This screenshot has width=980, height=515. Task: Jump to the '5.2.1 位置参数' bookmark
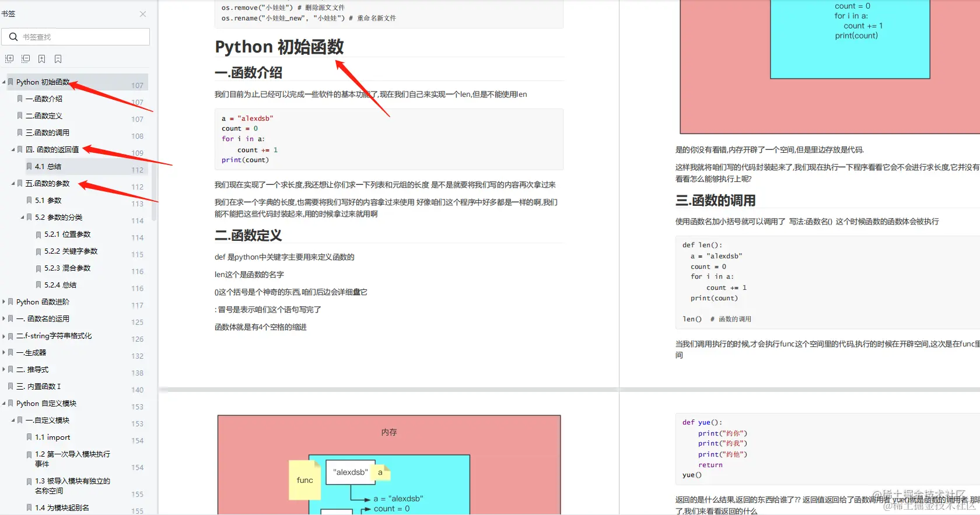coord(67,234)
